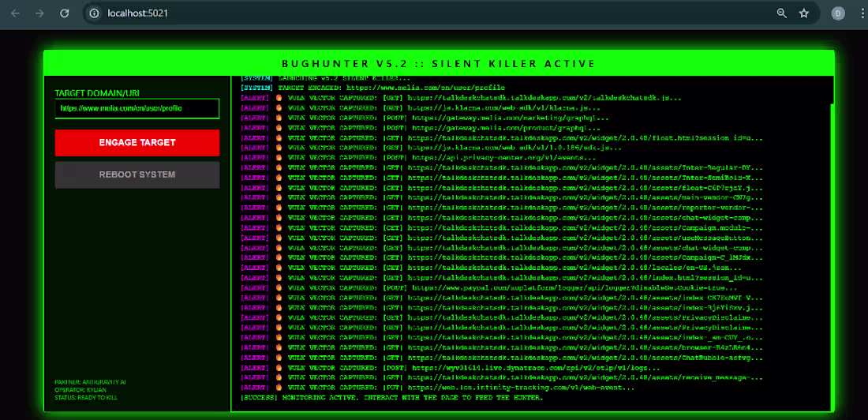Click the Target Domain/URI input field
This screenshot has height=420, width=868.
pos(137,109)
